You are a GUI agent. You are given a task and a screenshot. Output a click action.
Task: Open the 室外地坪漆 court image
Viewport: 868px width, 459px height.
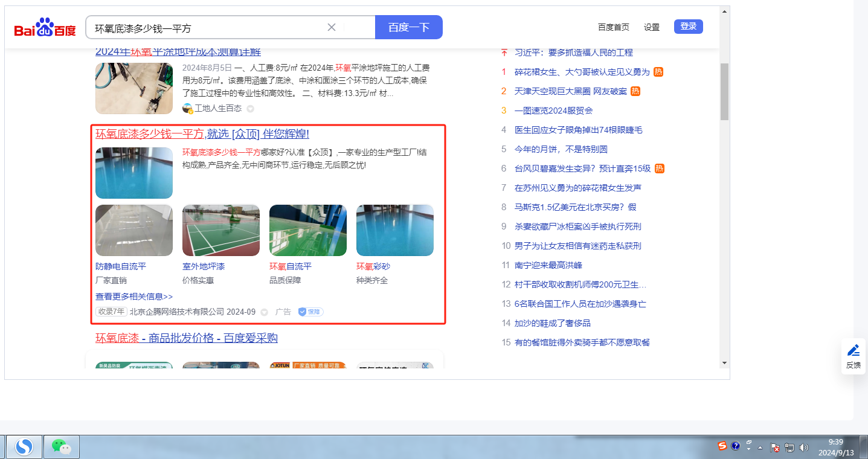click(221, 230)
